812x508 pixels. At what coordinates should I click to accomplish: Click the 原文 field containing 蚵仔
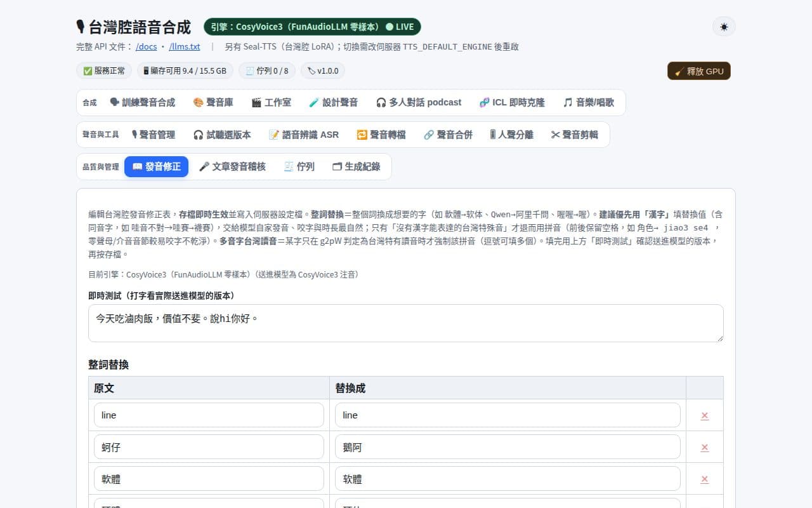[x=209, y=447]
